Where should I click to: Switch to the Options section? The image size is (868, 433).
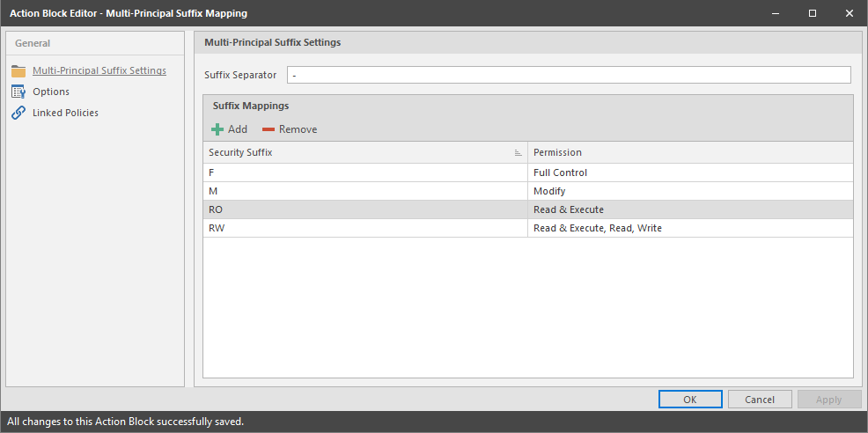click(51, 92)
